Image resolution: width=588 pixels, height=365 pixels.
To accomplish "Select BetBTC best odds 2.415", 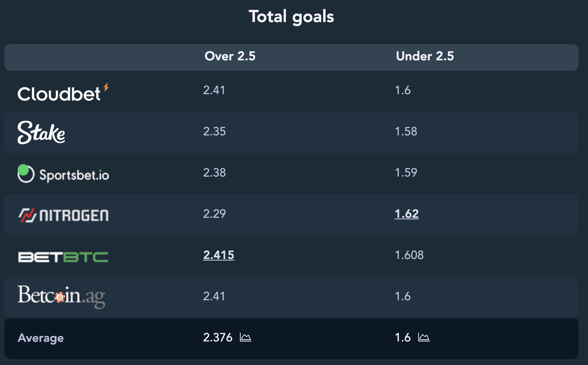I will pyautogui.click(x=219, y=255).
